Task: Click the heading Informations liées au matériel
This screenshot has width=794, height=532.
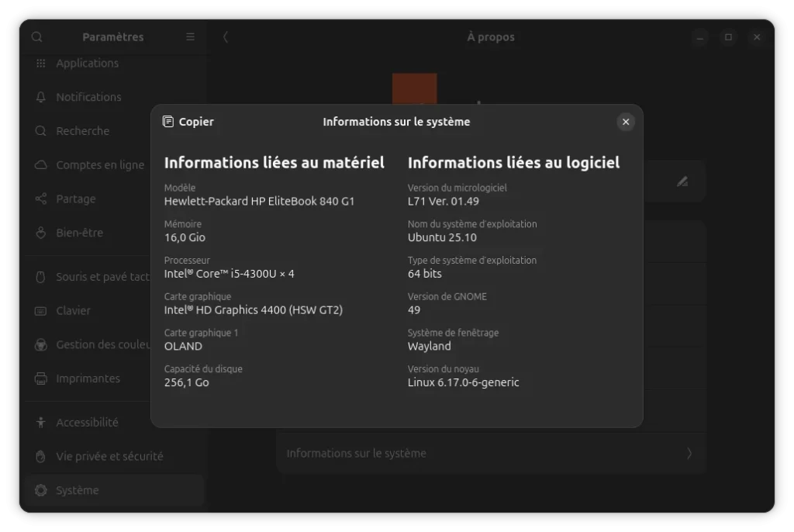Action: 274,163
